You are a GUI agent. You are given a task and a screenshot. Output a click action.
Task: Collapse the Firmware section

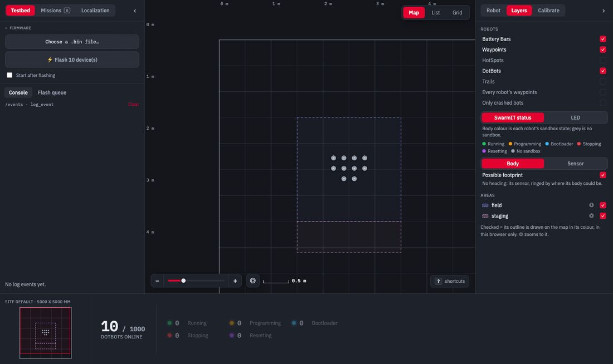(18, 28)
